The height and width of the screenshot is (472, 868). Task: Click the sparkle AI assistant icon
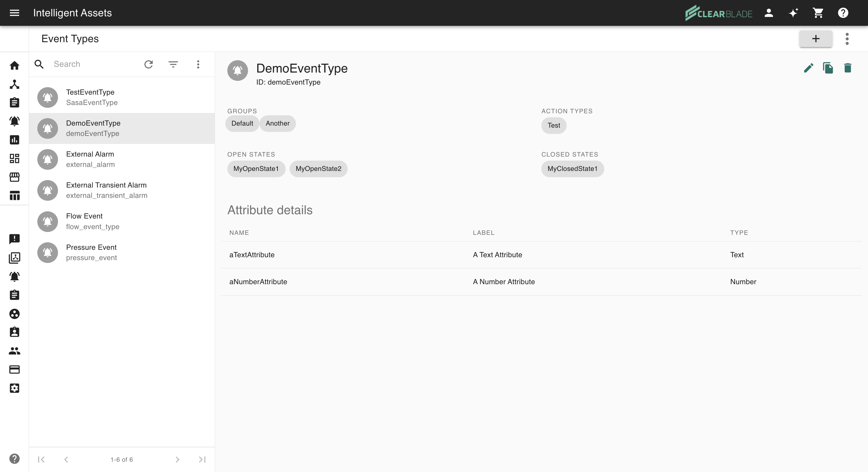click(x=793, y=13)
